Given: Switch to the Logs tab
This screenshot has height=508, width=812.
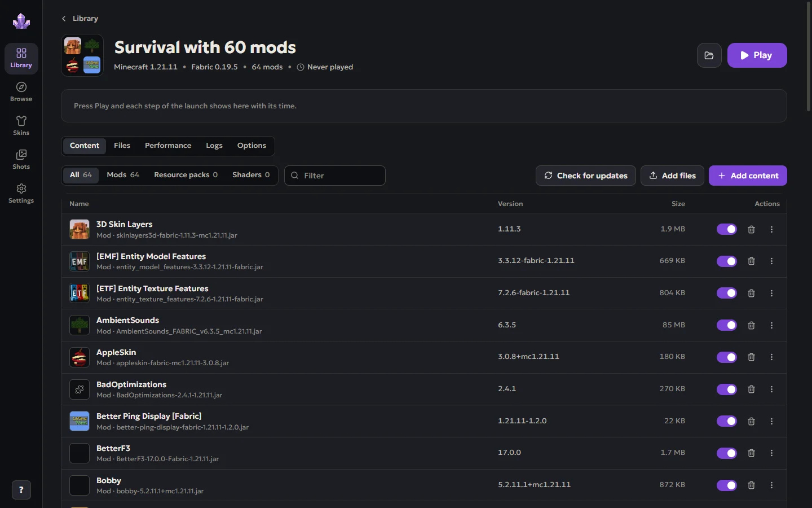Looking at the screenshot, I should [x=214, y=146].
